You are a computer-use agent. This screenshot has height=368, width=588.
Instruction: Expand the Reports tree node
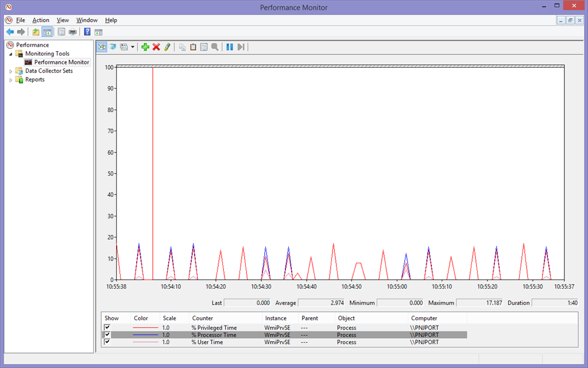pos(11,80)
